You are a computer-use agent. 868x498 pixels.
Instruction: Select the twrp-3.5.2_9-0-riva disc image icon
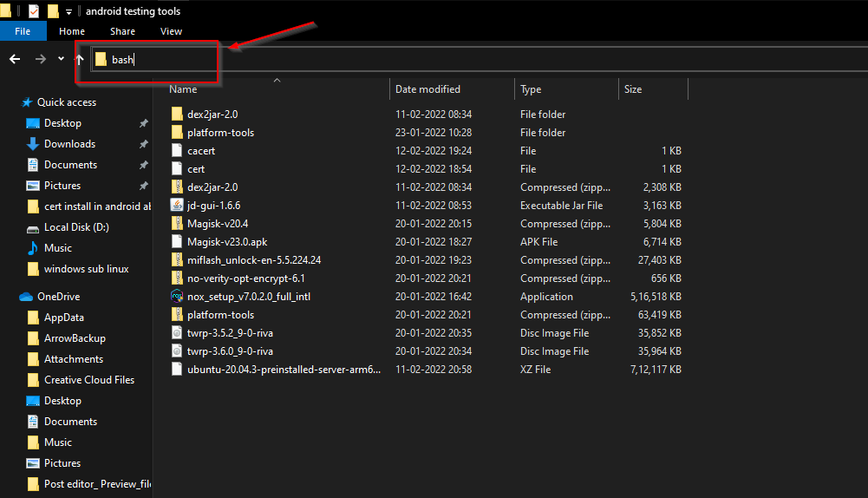coord(177,333)
